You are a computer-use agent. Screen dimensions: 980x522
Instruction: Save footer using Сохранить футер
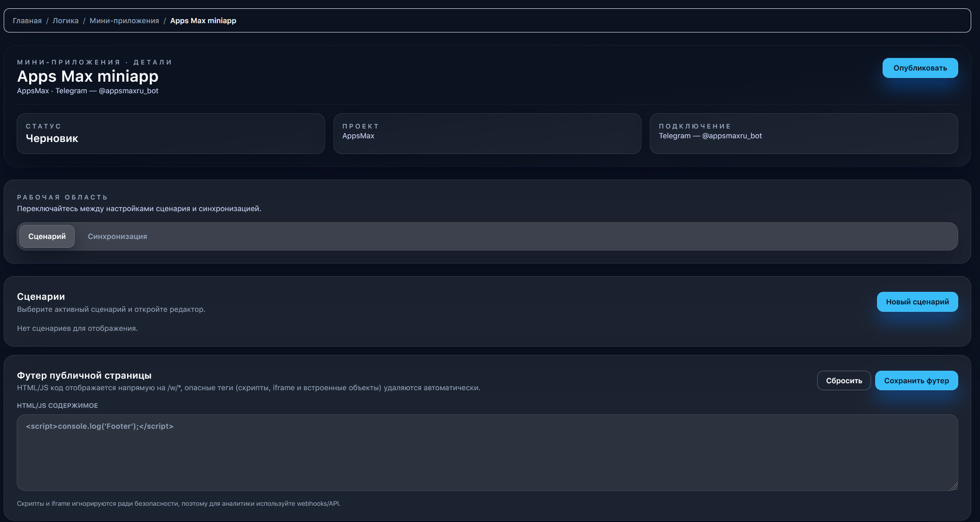click(x=916, y=381)
